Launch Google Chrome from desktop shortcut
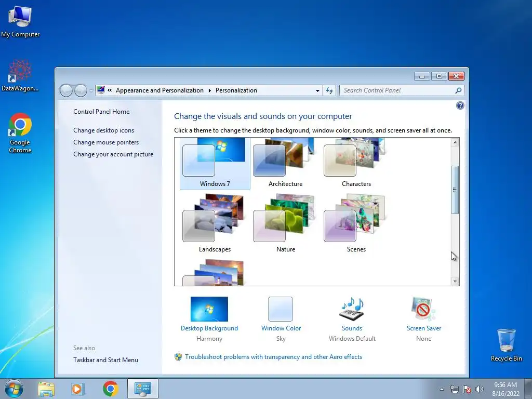532x399 pixels. click(20, 132)
